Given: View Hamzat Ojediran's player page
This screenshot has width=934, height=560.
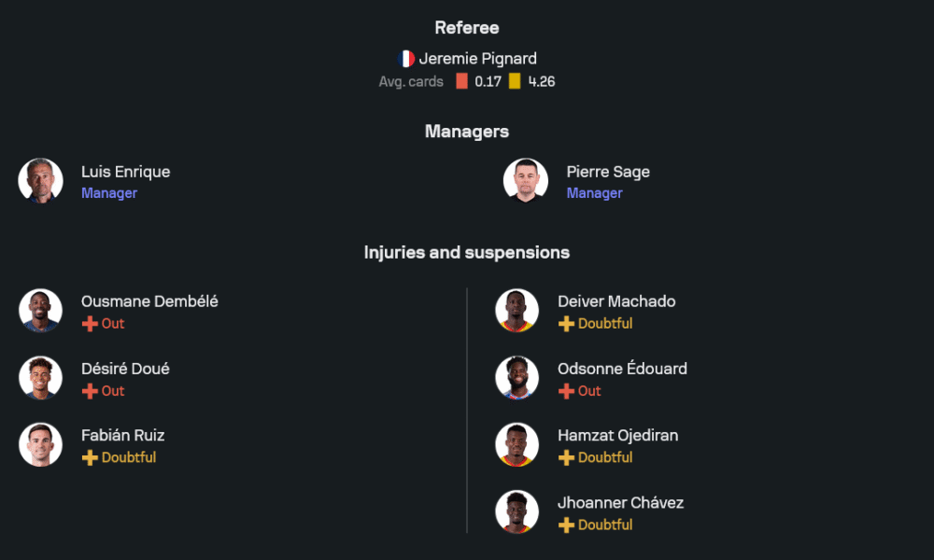Looking at the screenshot, I should click(617, 435).
